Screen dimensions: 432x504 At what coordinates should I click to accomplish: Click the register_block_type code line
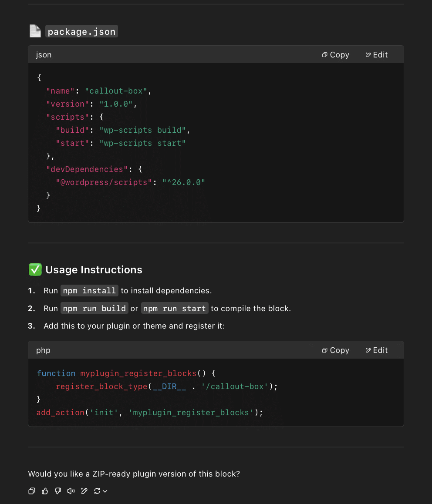pyautogui.click(x=167, y=386)
